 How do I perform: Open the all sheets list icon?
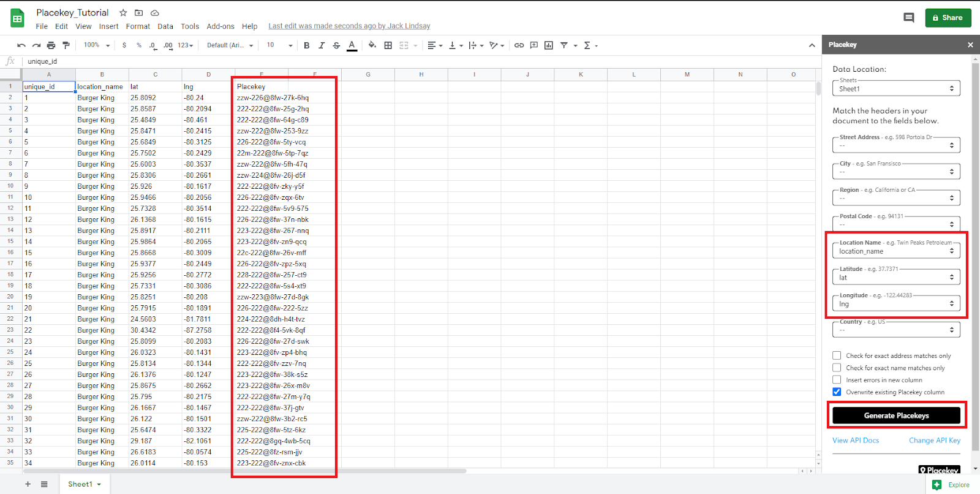click(44, 484)
